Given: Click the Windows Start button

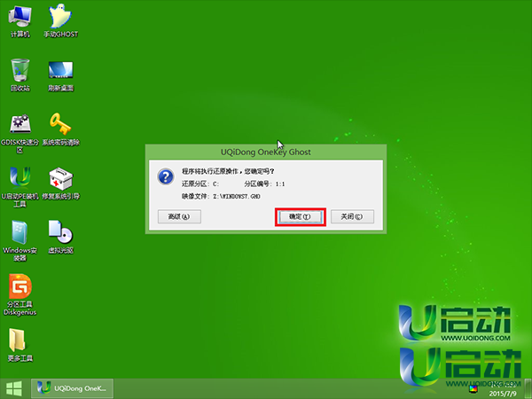Looking at the screenshot, I should [x=14, y=389].
